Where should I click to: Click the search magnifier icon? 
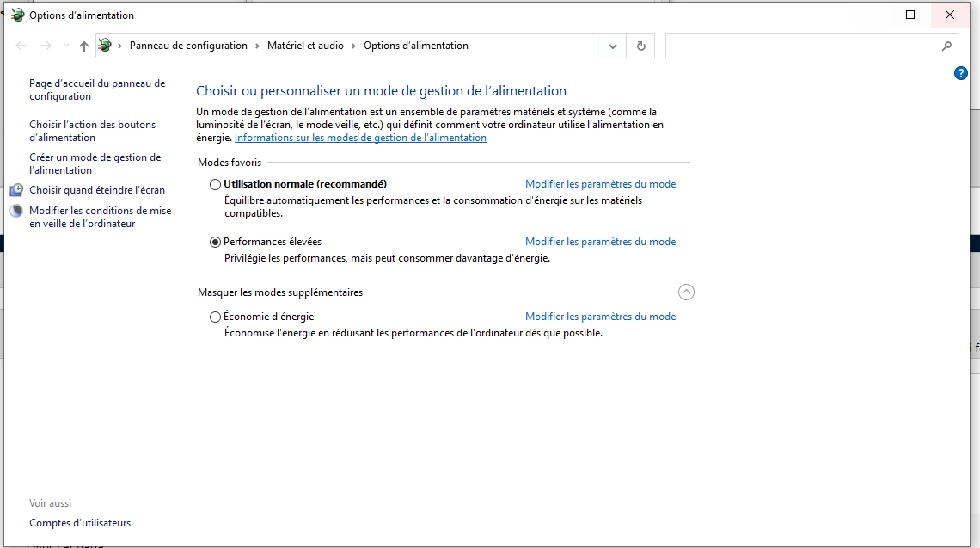click(946, 46)
